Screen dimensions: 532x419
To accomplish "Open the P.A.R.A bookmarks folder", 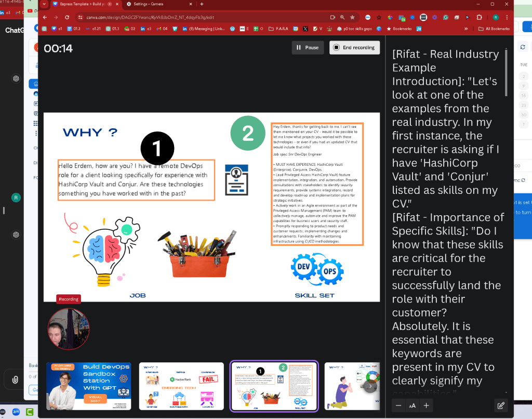I will tap(278, 29).
